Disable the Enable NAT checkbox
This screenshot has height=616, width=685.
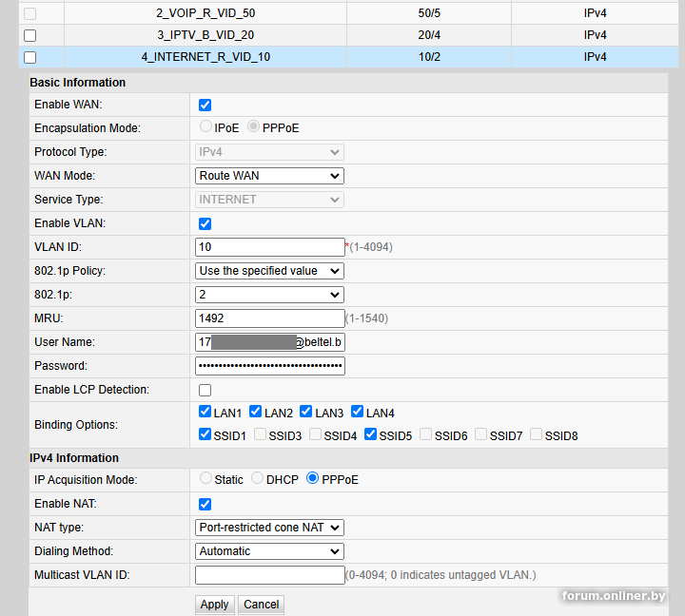pos(205,504)
